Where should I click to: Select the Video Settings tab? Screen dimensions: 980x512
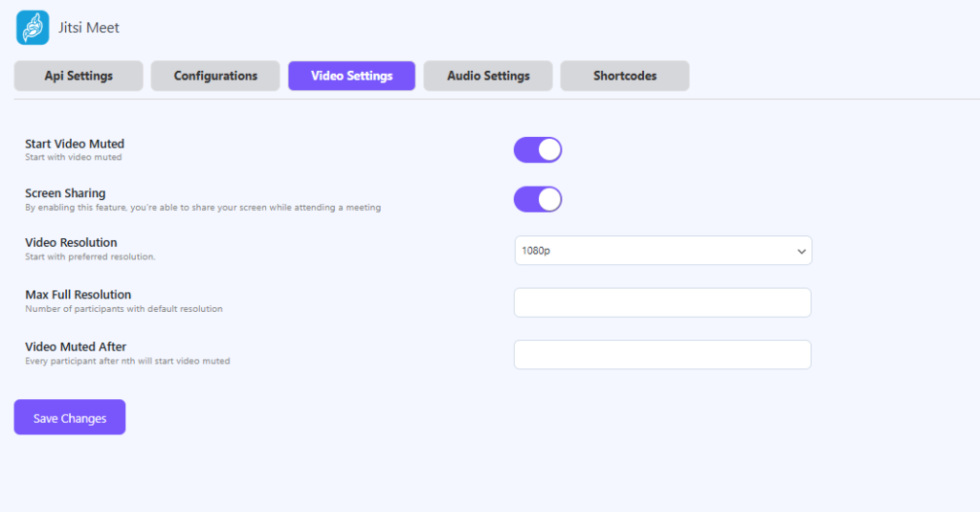coord(351,76)
